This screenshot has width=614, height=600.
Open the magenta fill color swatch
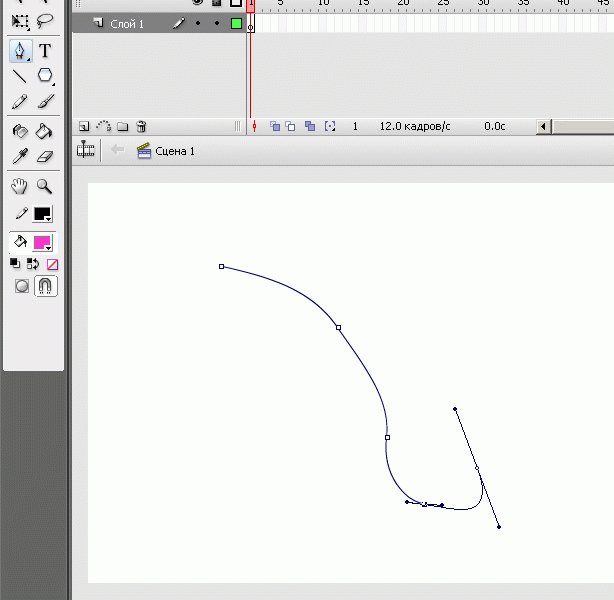coord(42,243)
